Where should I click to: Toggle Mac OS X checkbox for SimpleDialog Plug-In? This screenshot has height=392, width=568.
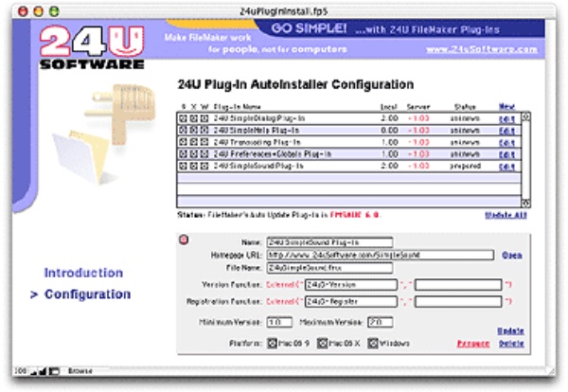point(194,118)
